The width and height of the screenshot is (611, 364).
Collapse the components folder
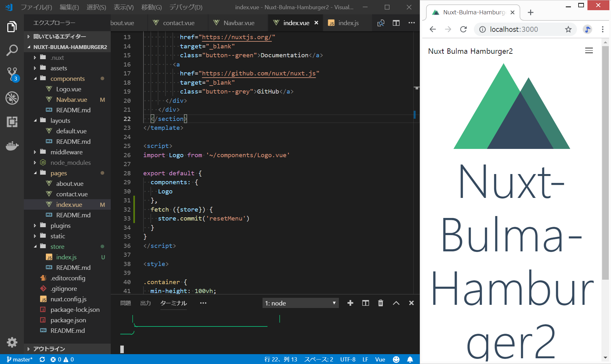tap(67, 79)
